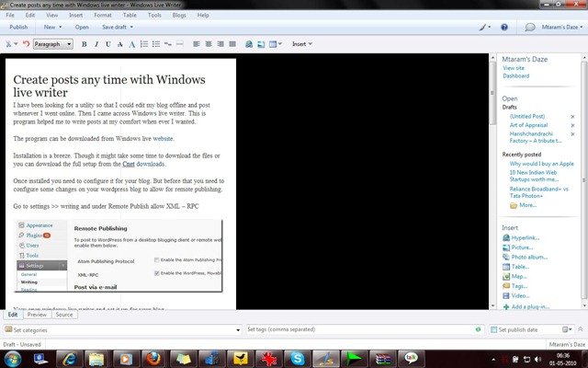
Task: Switch to the Preview tab
Action: 37,315
